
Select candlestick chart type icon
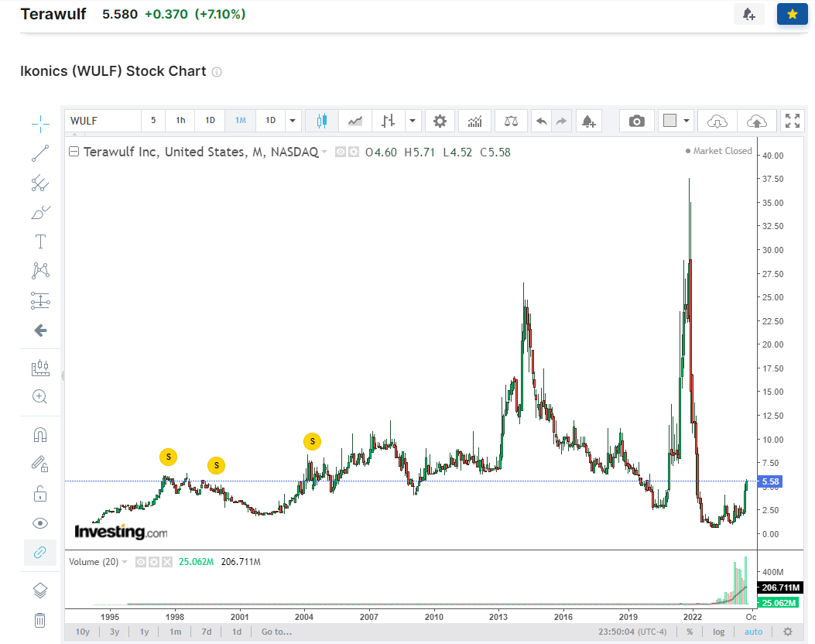(322, 121)
